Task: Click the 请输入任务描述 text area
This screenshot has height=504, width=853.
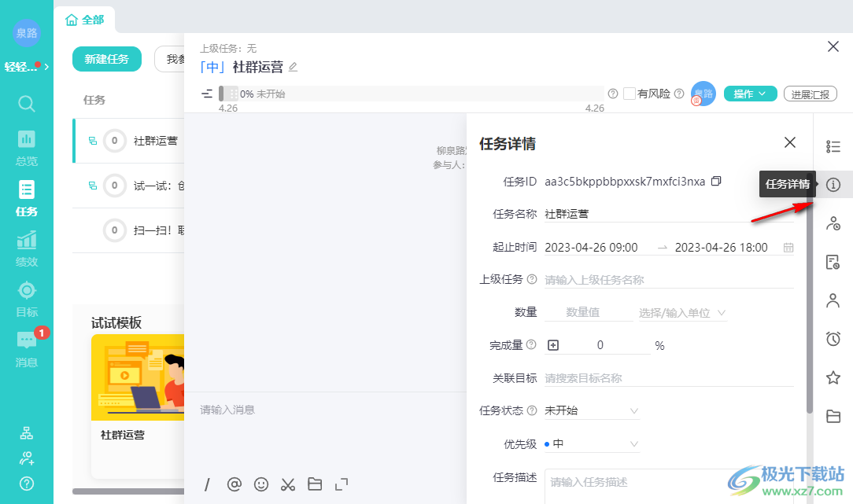Action: (669, 487)
